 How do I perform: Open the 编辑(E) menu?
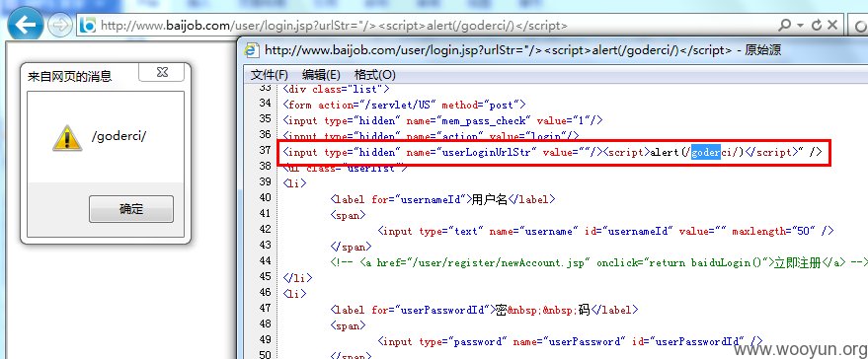pos(321,75)
